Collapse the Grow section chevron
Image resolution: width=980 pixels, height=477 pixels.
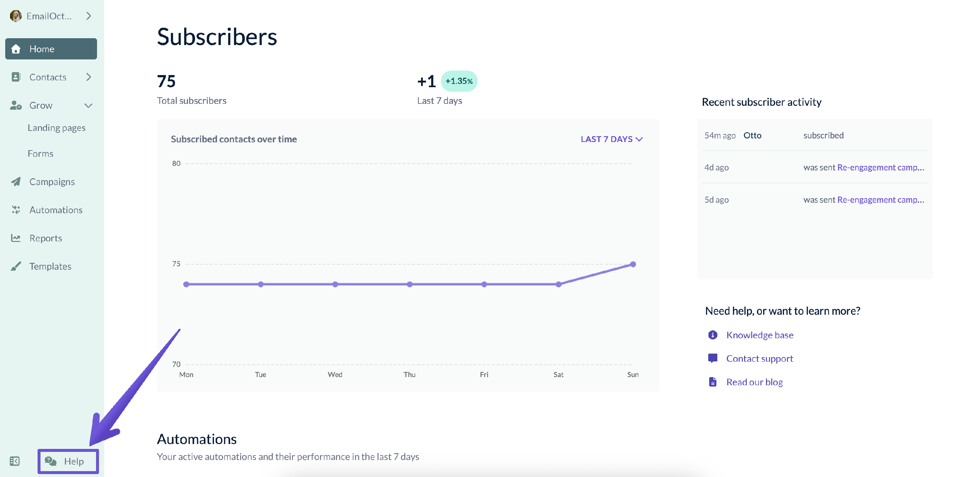coord(88,106)
